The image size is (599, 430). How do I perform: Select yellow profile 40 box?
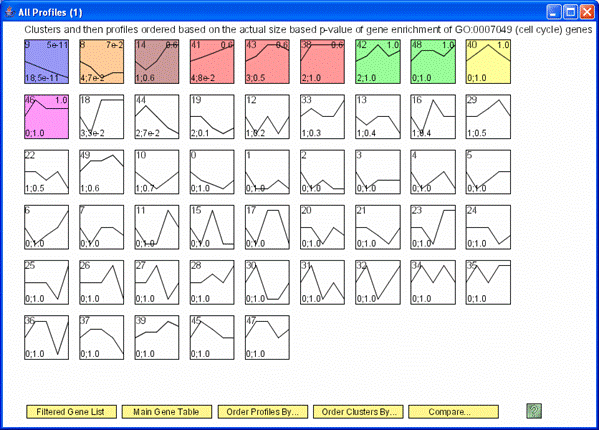488,61
